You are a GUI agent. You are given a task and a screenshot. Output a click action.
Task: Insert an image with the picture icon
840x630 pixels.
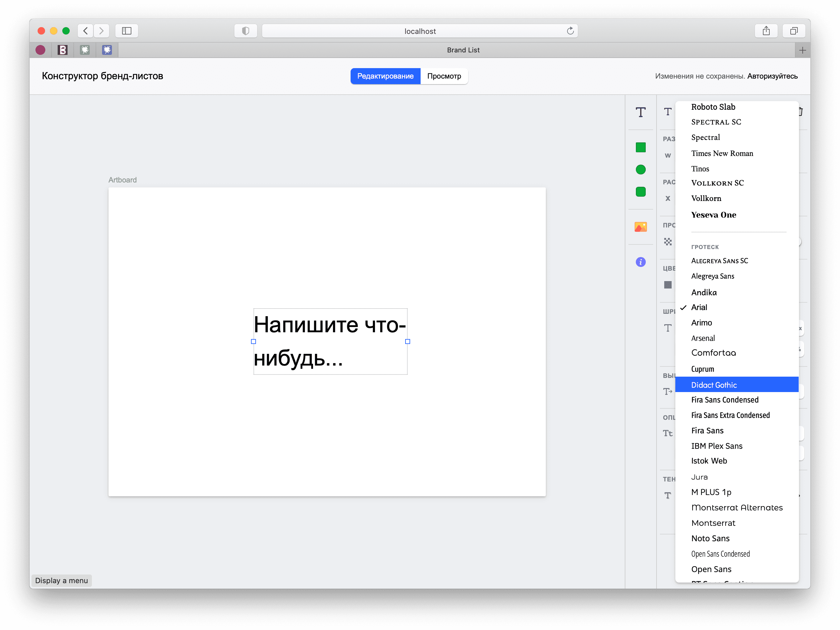pyautogui.click(x=640, y=227)
